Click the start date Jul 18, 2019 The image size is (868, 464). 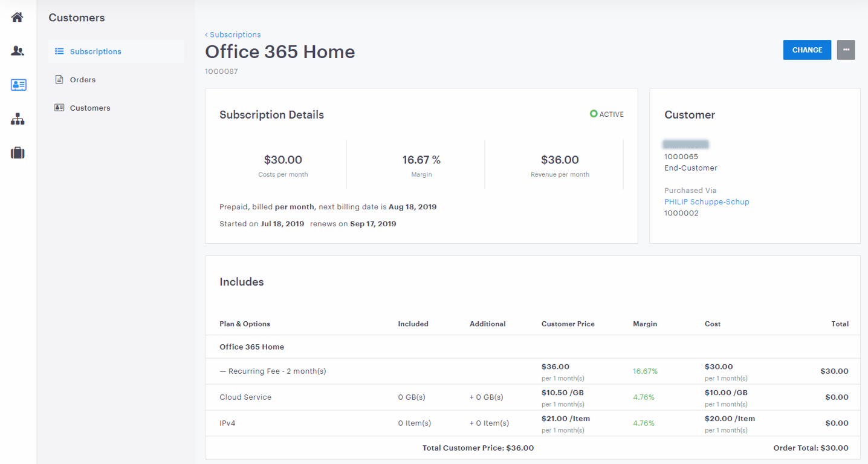(282, 224)
